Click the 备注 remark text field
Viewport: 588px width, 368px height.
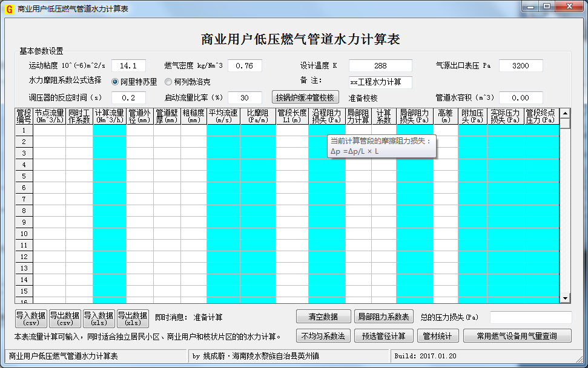382,82
